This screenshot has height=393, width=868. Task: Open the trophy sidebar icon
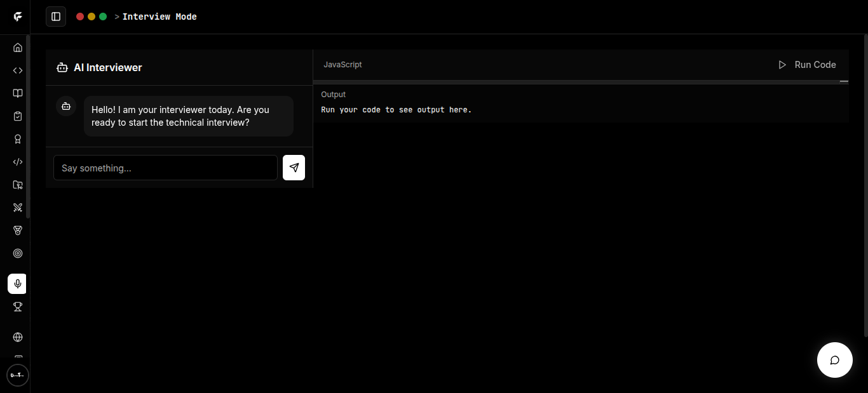(x=18, y=307)
